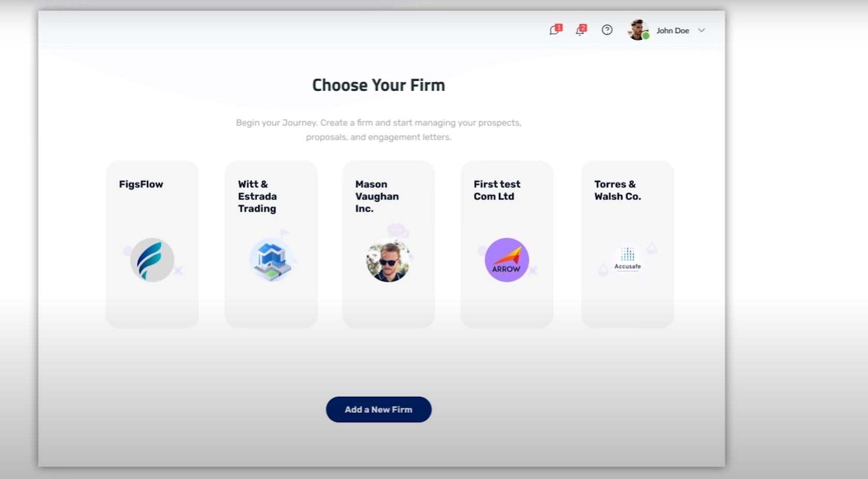Screen dimensions: 868x479
Task: Click the John Doe name label
Action: pos(672,31)
